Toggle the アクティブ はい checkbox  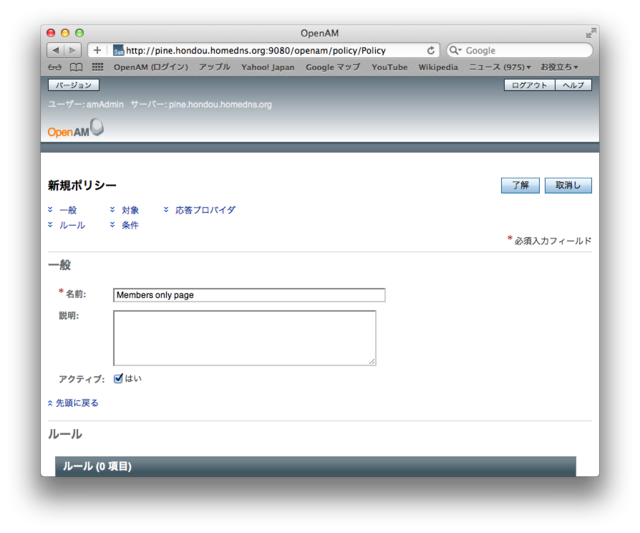click(118, 379)
